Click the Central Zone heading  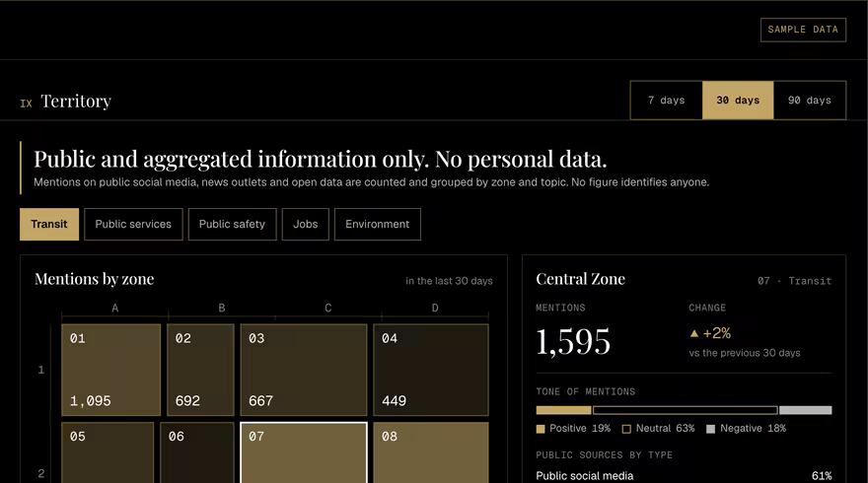[x=581, y=279]
